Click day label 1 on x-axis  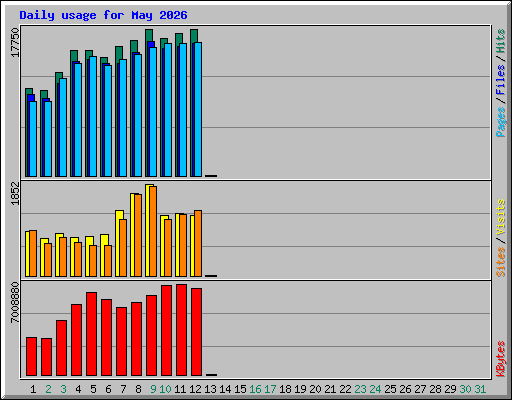coord(33,389)
